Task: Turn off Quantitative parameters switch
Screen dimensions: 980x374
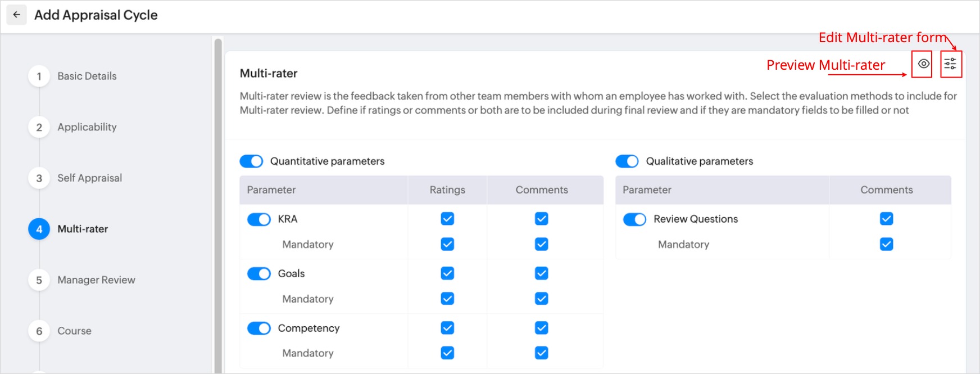Action: pos(251,161)
